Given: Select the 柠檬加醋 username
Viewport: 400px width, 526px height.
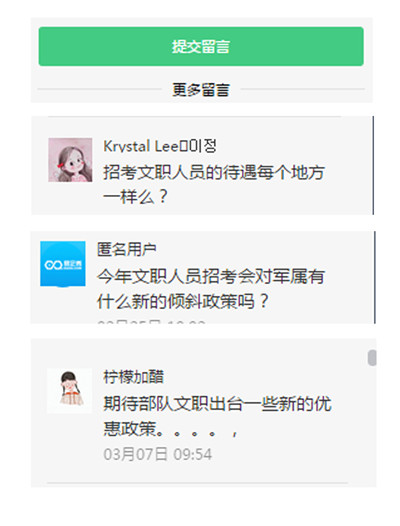Looking at the screenshot, I should tap(134, 377).
